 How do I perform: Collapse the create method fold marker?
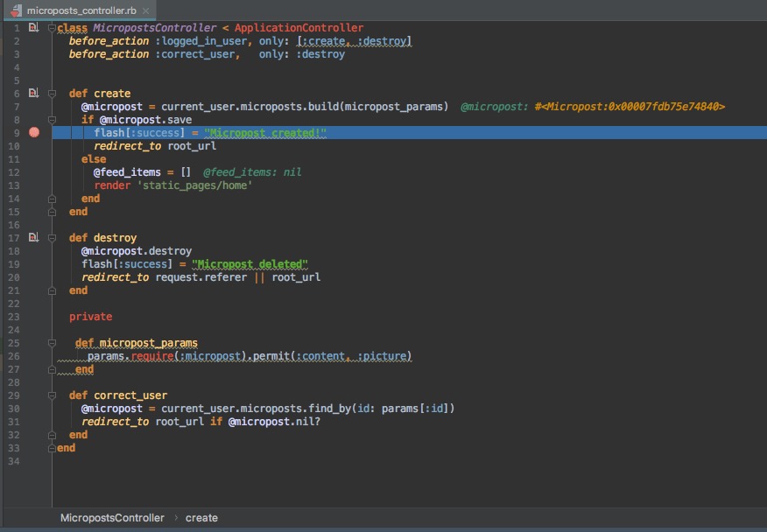53,94
